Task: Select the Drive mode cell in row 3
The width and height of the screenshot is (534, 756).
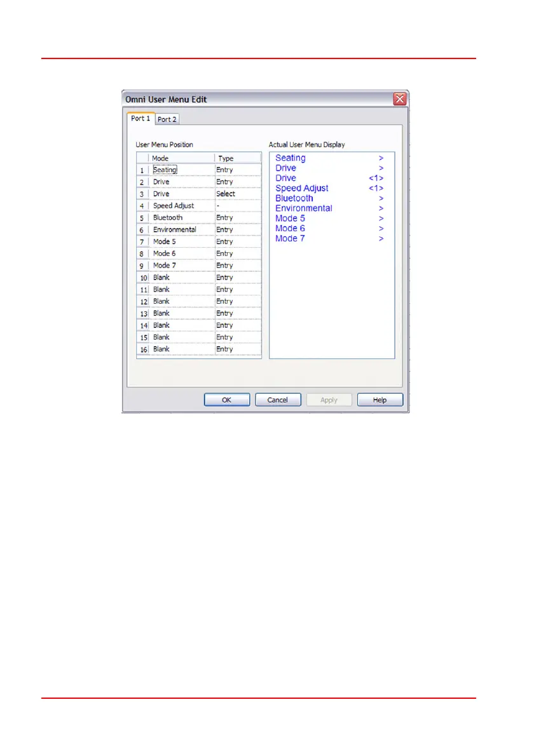Action: [x=181, y=194]
